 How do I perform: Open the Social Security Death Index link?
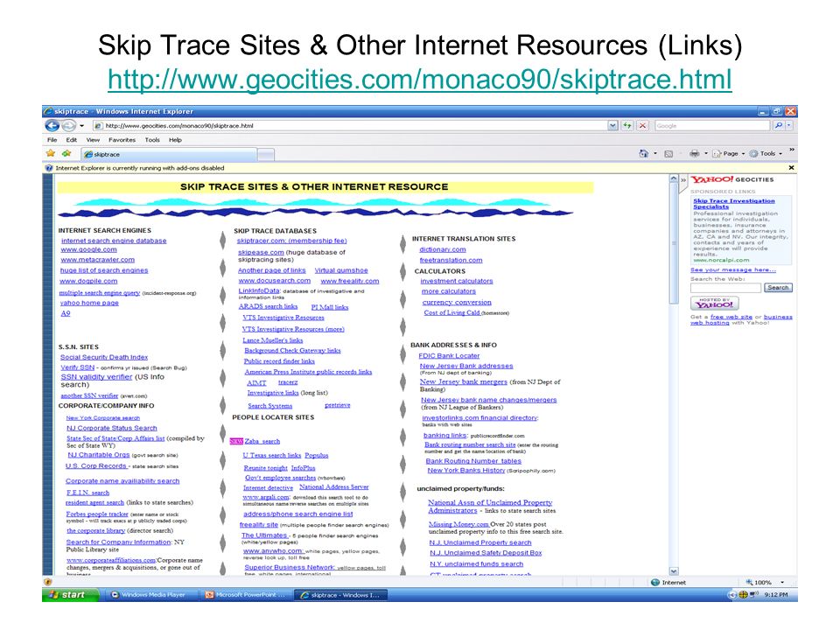(104, 357)
